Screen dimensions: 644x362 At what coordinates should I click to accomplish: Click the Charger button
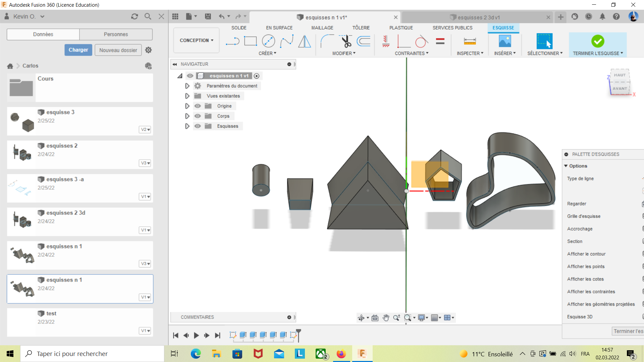click(x=78, y=50)
